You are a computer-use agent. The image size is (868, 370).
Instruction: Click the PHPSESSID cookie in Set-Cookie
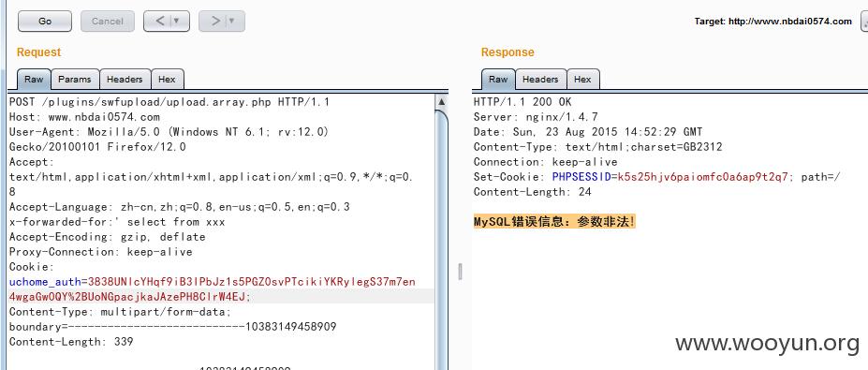coord(581,177)
